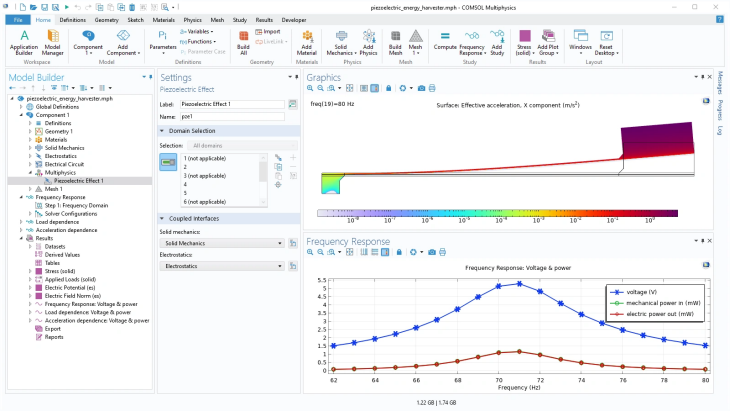
Task: Open the File menu
Action: point(18,20)
